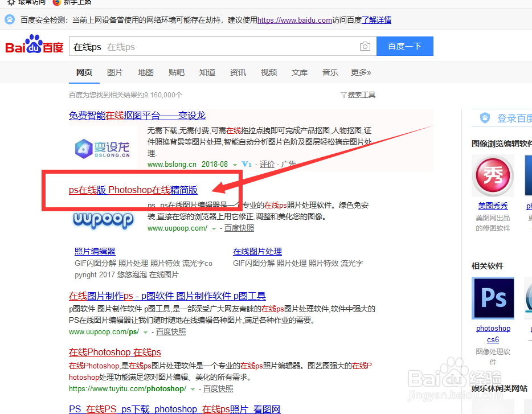The image size is (532, 414).
Task: Click the https://www.tuyitu.com/photoshop/ URL
Action: [128, 388]
